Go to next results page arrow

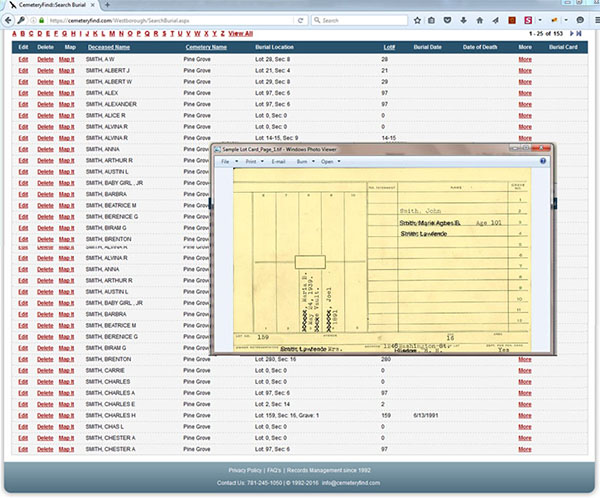[x=572, y=34]
